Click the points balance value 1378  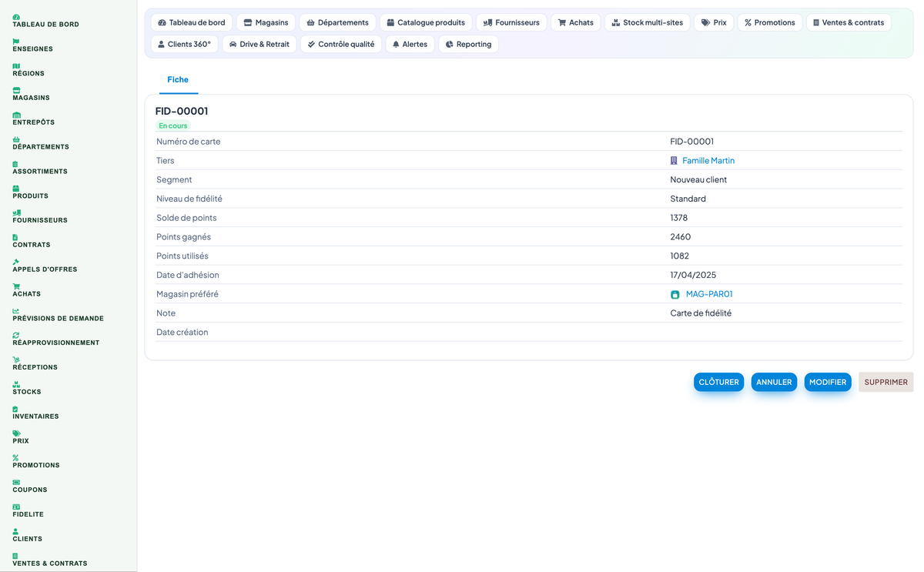[x=679, y=218]
